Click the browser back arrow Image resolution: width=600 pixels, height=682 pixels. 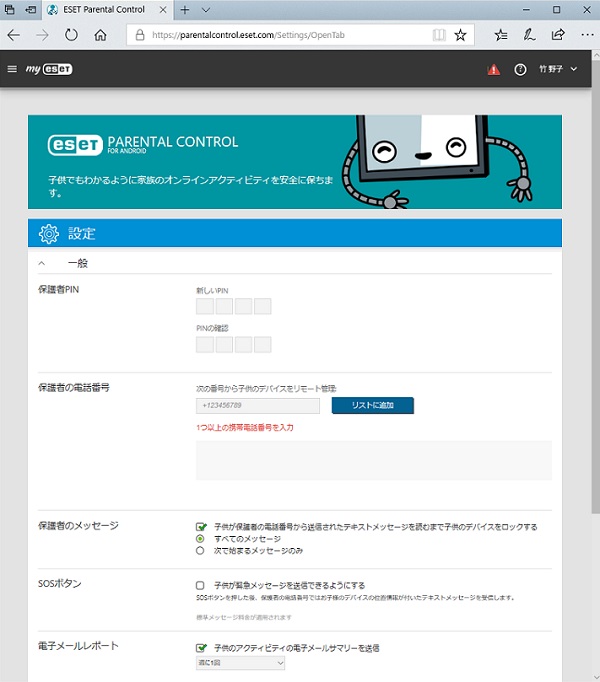[13, 35]
